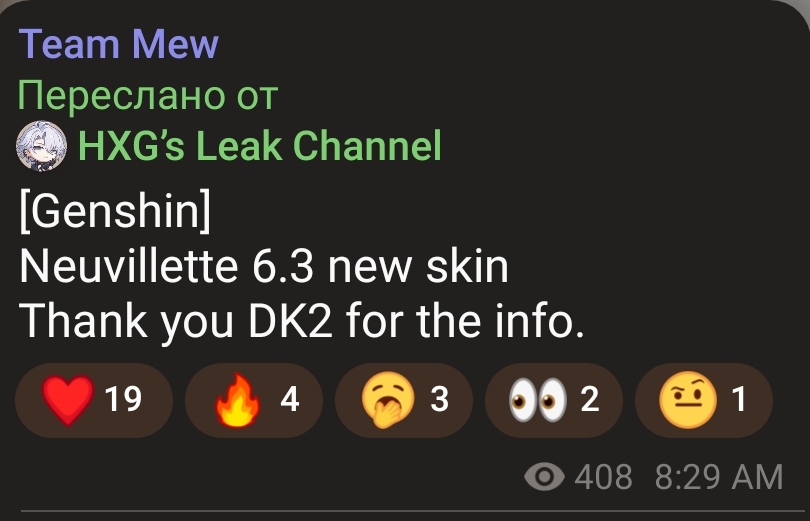Go to HXG's Leak Channel name link
Screen dimensions: 810x521
coord(260,146)
